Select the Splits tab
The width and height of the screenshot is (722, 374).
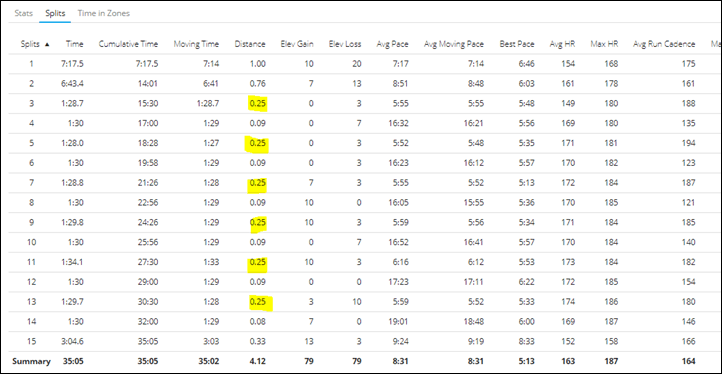[55, 13]
